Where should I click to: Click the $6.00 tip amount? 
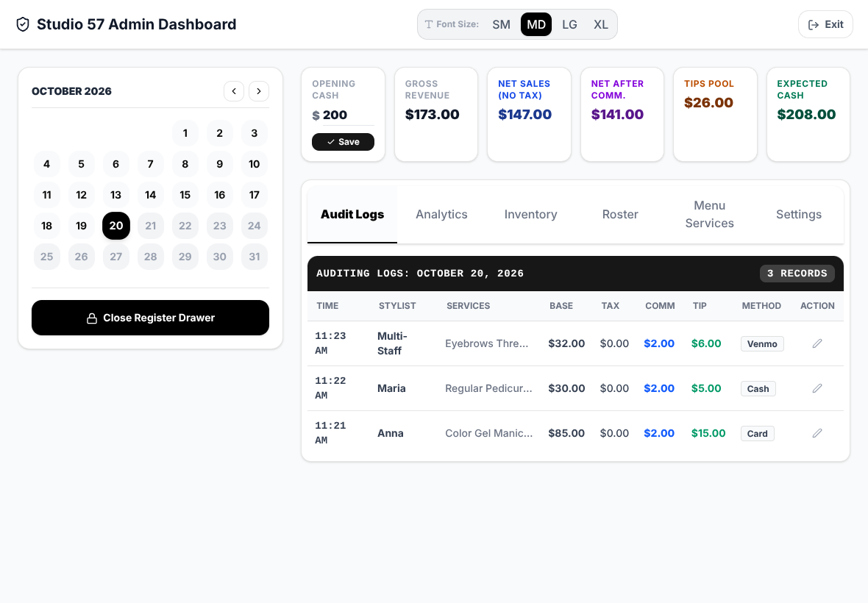(706, 343)
